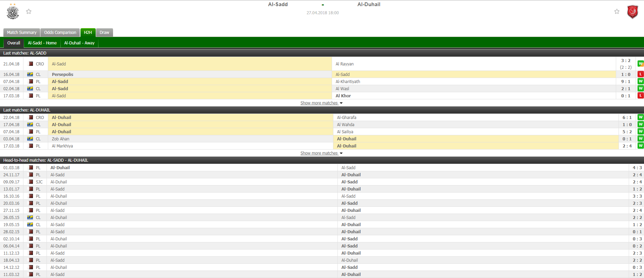This screenshot has width=644, height=278.
Task: Click the W badge for Al Wasl match
Action: [x=641, y=88]
